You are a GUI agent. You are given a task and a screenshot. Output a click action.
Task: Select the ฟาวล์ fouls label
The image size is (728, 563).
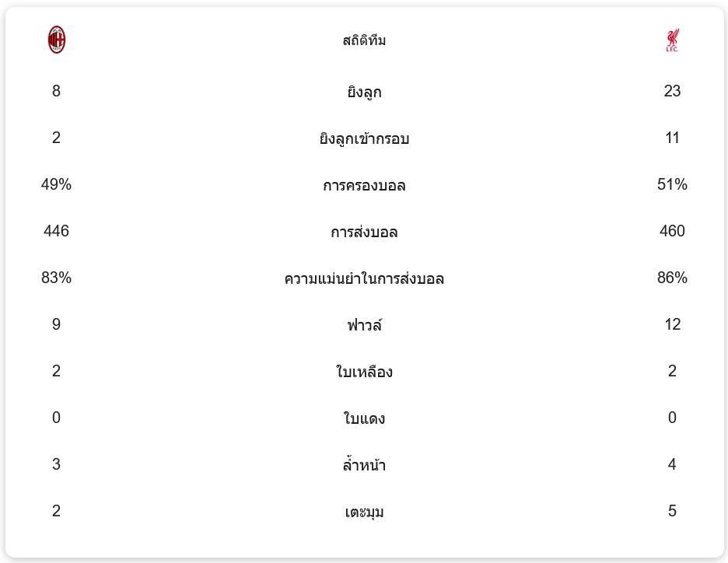(x=364, y=326)
